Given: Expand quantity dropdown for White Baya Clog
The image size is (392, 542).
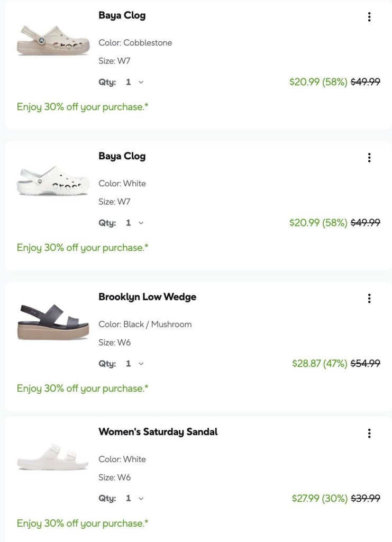Looking at the screenshot, I should point(134,223).
